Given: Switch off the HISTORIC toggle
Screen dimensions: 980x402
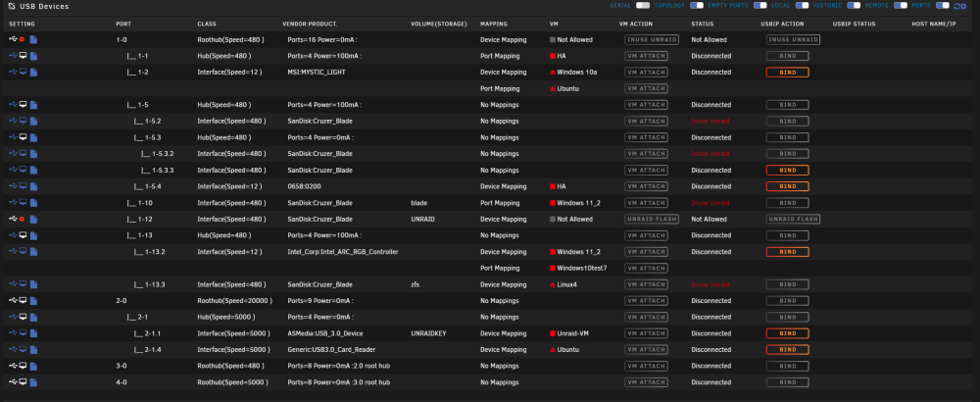Looking at the screenshot, I should click(853, 6).
